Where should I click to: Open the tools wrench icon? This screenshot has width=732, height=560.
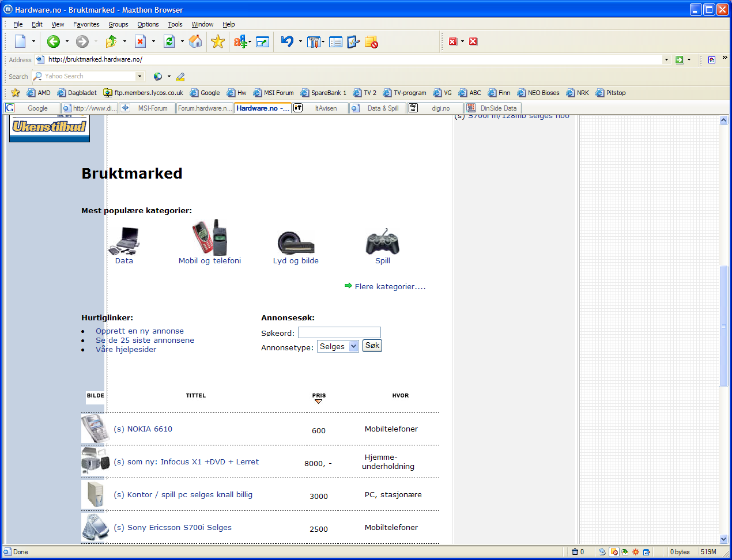coord(314,41)
